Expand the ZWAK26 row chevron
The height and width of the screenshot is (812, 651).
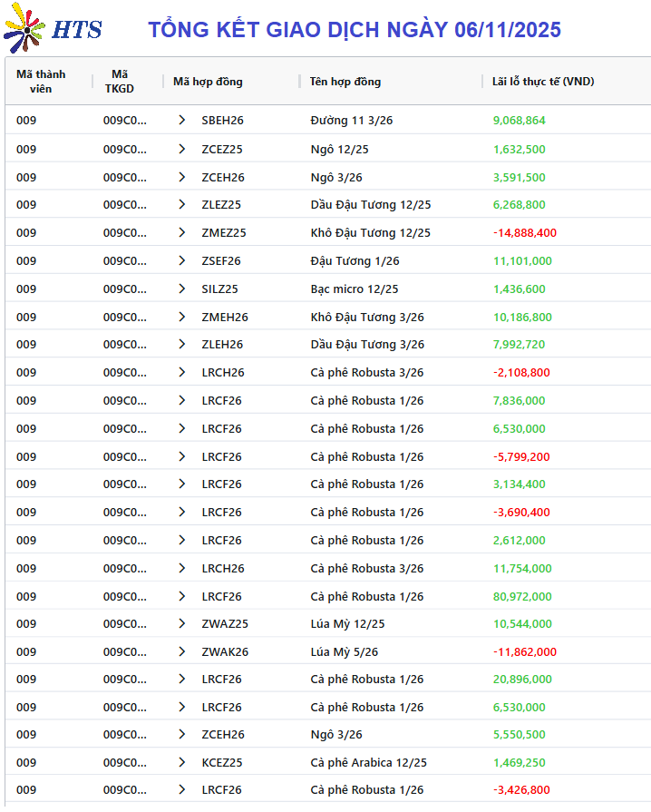click(181, 652)
